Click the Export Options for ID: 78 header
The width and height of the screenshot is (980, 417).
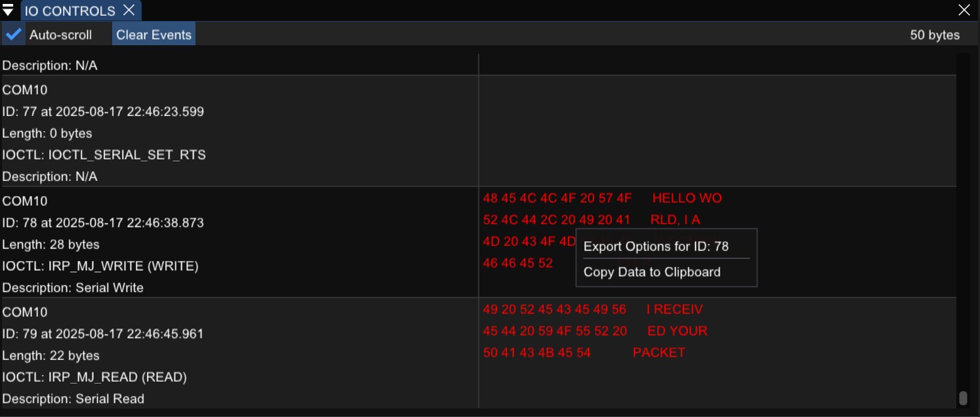point(656,247)
